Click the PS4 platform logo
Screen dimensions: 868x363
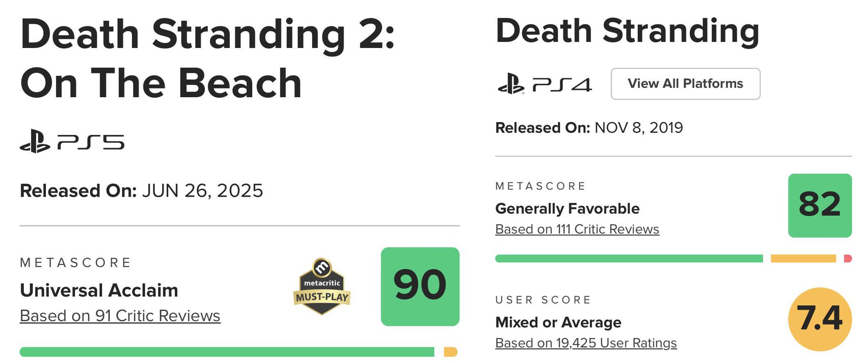point(544,84)
